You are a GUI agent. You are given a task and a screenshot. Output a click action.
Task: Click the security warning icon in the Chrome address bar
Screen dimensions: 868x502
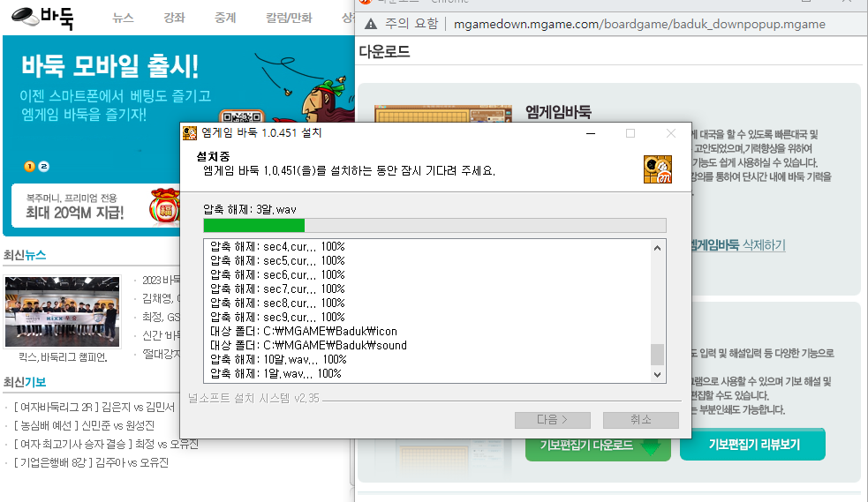click(371, 24)
